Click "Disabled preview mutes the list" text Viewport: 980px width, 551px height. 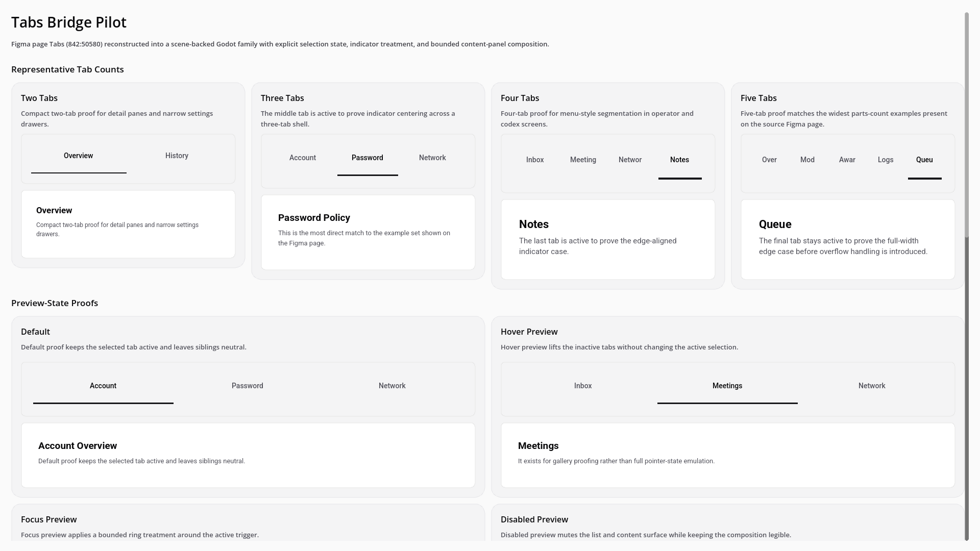[646, 535]
